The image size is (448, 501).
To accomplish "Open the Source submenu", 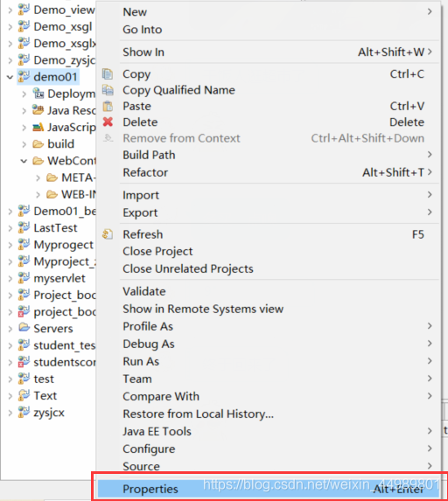I will coord(269,466).
